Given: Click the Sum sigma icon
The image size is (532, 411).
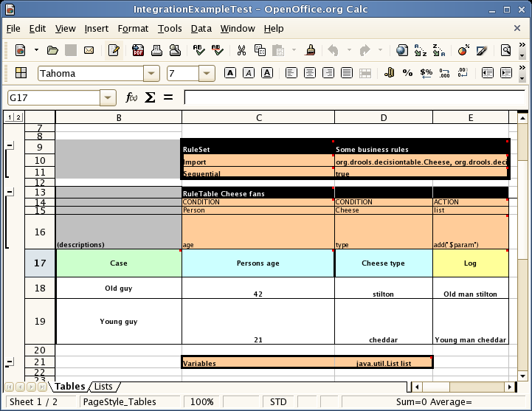Looking at the screenshot, I should click(x=150, y=97).
